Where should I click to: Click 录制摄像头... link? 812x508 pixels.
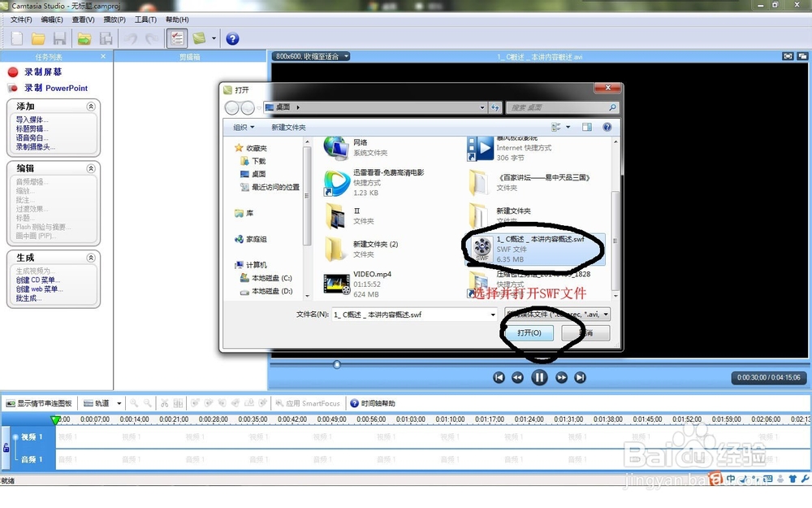click(x=35, y=146)
